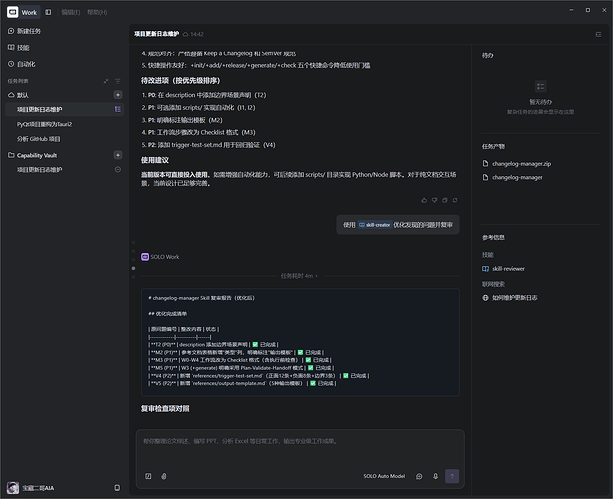Expand the 任务耗时 4m details
Viewport: 613px width, 499px height.
coord(299,276)
